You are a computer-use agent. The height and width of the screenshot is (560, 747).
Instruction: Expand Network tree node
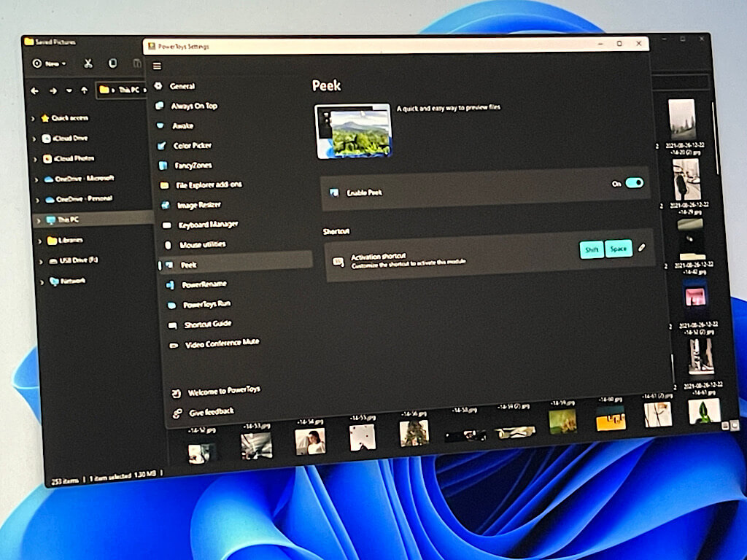tap(42, 282)
